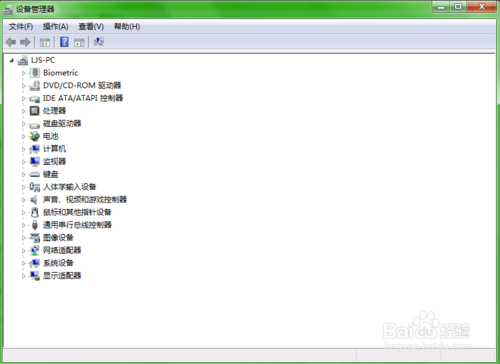The width and height of the screenshot is (500, 364).
Task: Click the processor chip icon
Action: [35, 111]
